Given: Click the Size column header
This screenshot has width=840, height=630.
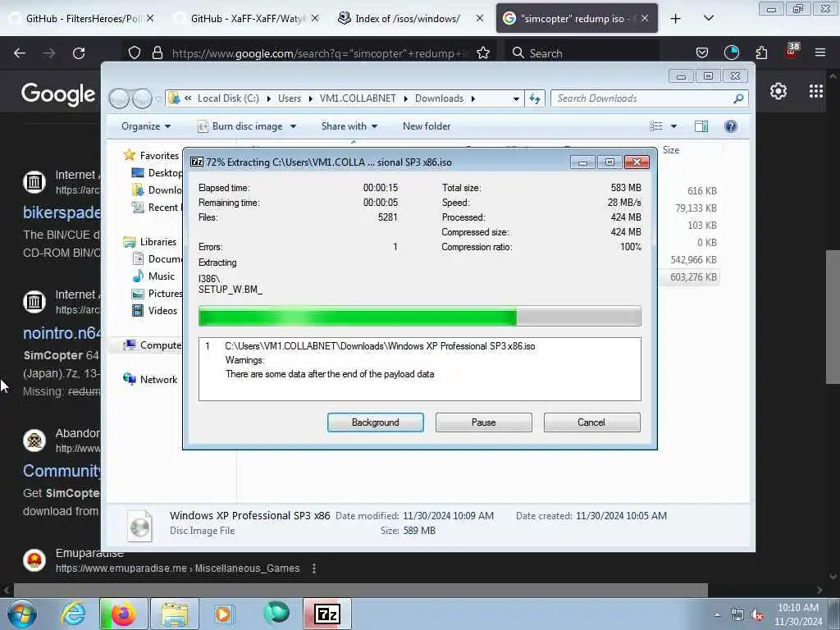Looking at the screenshot, I should click(671, 150).
